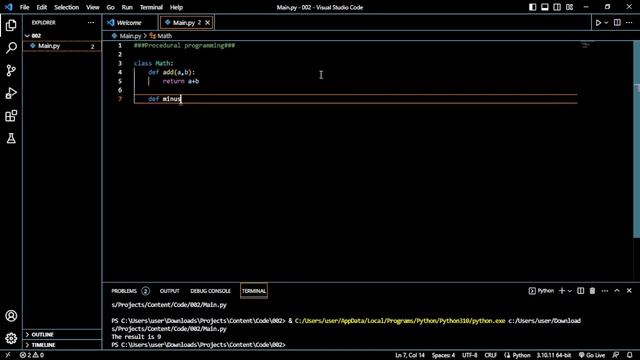Viewport: 640px width, 360px height.
Task: Open the Source Control view
Action: (11, 71)
